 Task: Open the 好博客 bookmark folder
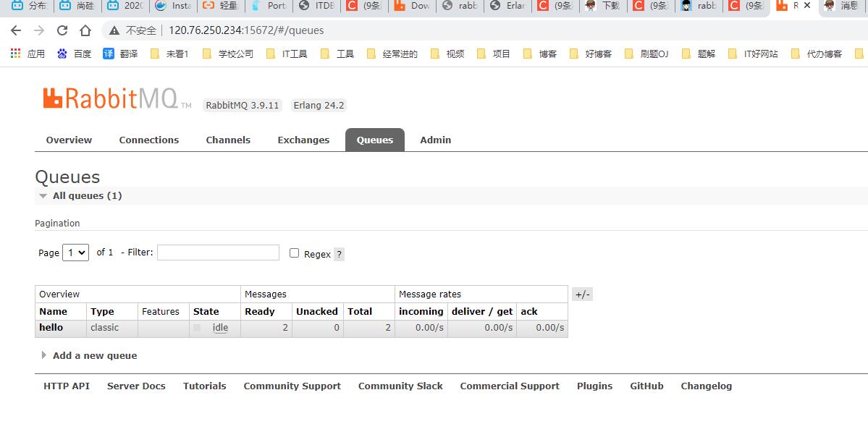pyautogui.click(x=591, y=54)
